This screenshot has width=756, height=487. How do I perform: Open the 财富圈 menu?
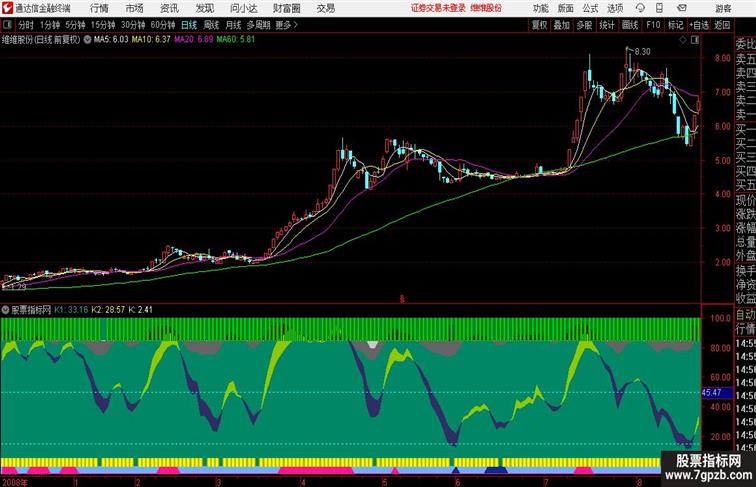point(286,8)
